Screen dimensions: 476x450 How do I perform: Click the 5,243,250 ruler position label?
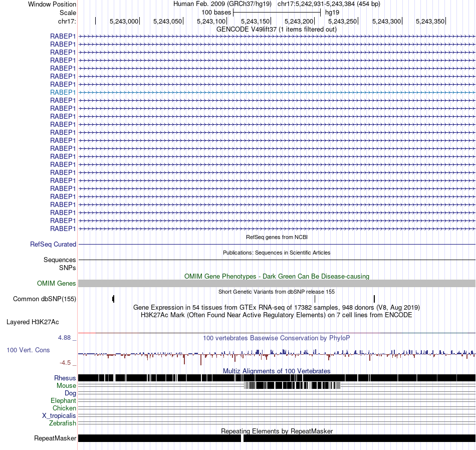click(342, 21)
